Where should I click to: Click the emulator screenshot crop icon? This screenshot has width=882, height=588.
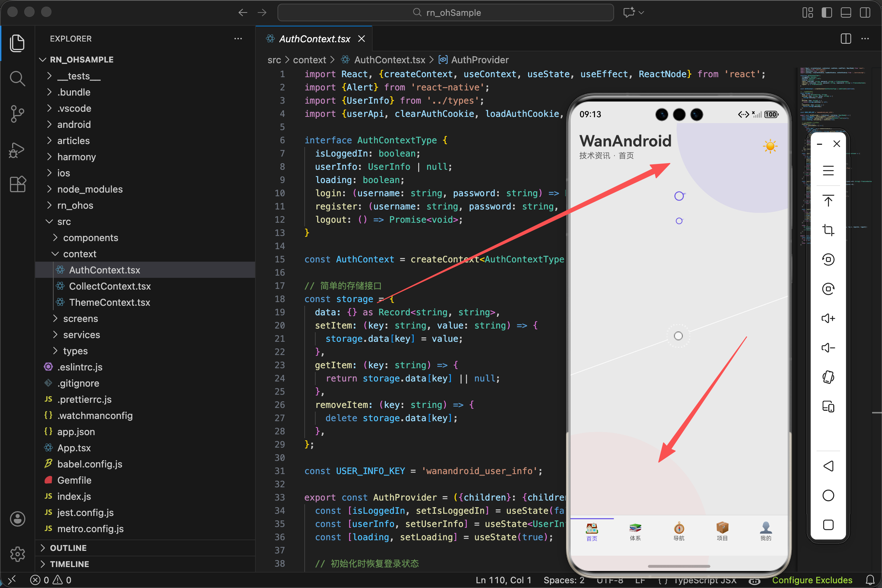point(828,230)
